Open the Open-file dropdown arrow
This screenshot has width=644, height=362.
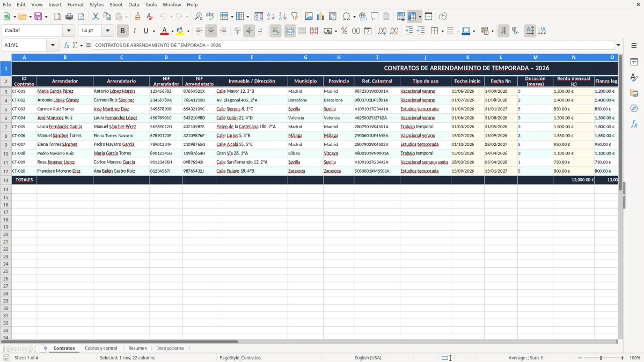(30, 17)
